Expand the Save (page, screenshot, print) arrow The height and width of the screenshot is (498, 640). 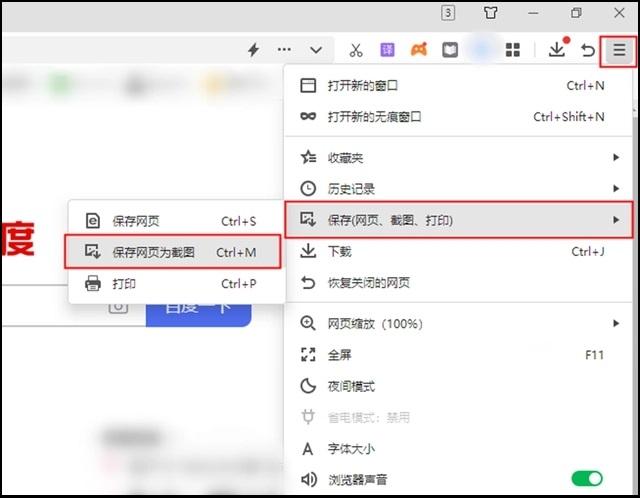pos(616,220)
